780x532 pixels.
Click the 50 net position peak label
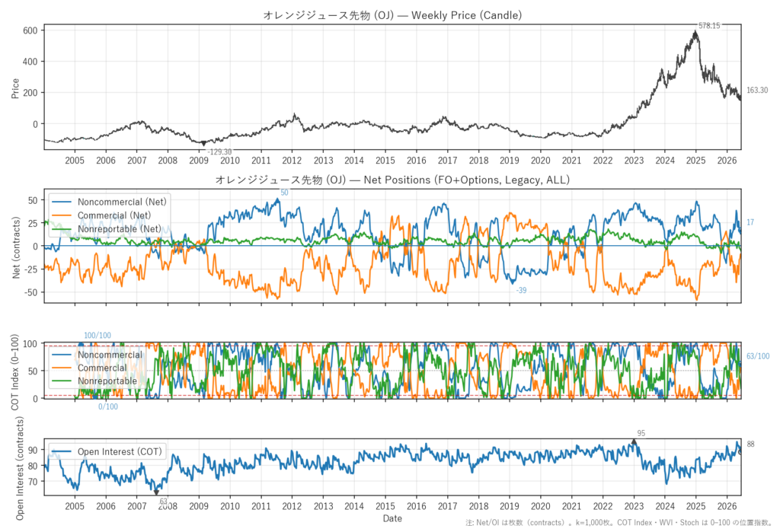(x=284, y=193)
